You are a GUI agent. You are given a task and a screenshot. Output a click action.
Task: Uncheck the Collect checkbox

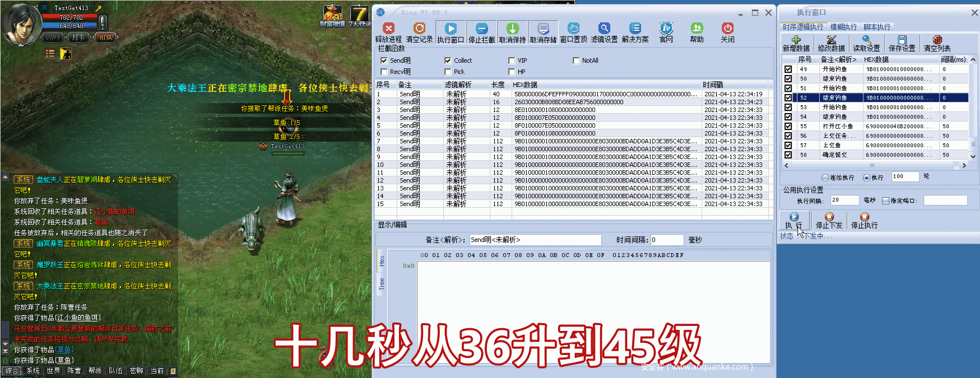(448, 60)
